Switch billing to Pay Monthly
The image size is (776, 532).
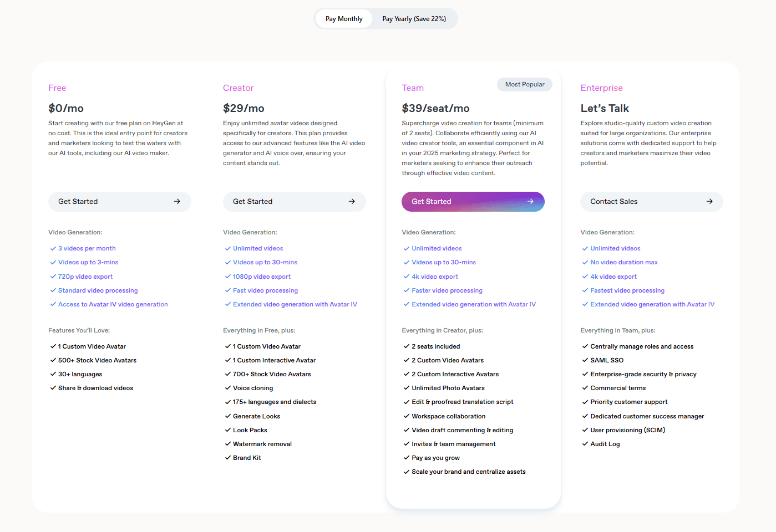pos(344,19)
